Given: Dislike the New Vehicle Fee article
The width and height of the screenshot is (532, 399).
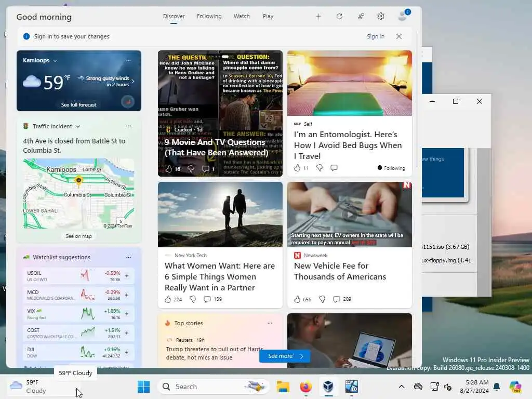Looking at the screenshot, I should pyautogui.click(x=322, y=299).
